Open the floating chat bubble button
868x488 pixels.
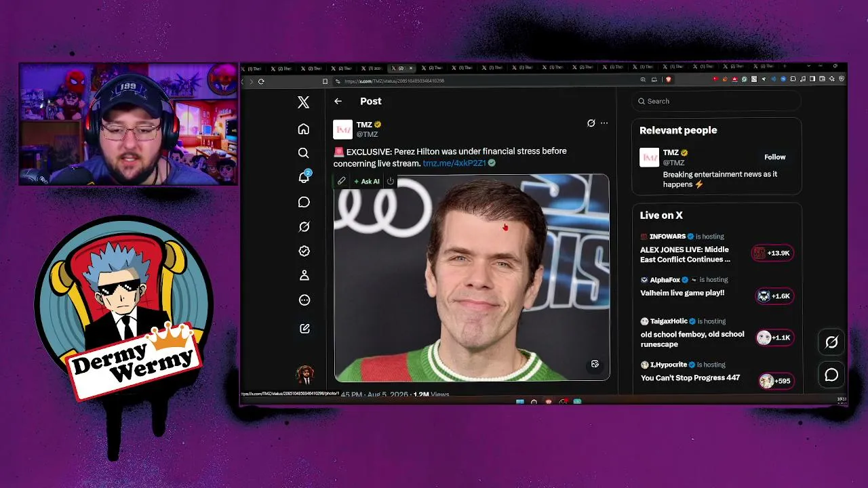point(831,375)
